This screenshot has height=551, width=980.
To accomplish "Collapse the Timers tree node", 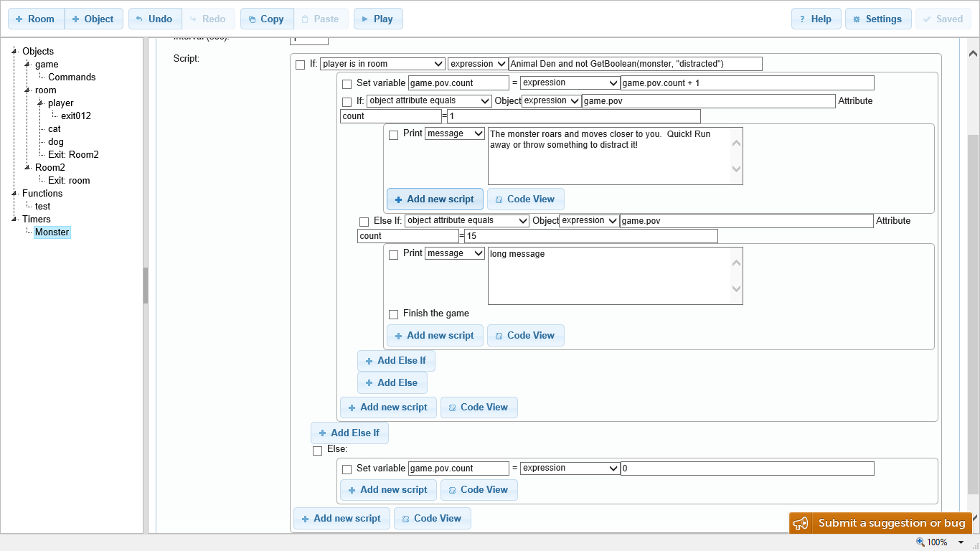I will click(x=14, y=220).
